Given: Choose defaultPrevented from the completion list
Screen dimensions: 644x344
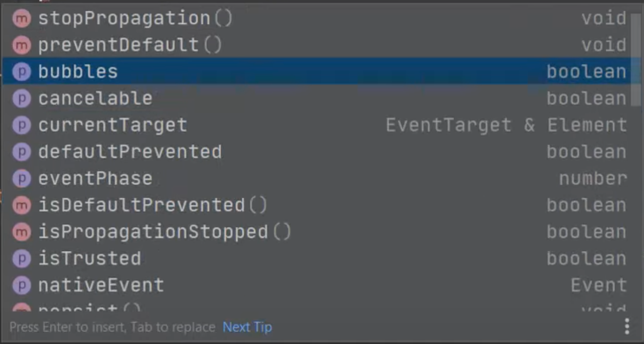Looking at the screenshot, I should (317, 152).
